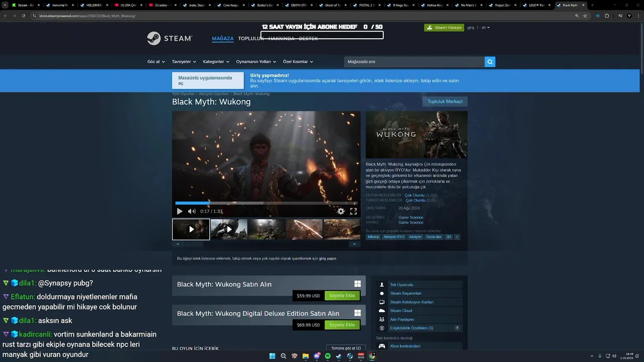The image size is (644, 362).
Task: Mute the trailer volume icon
Action: (192, 211)
